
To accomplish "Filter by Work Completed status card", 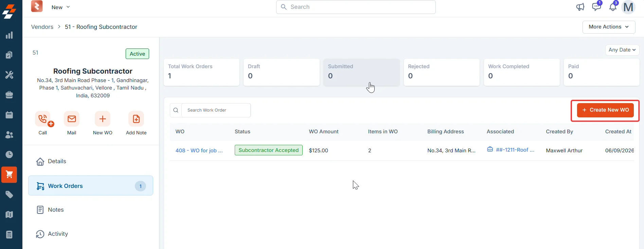I will pos(522,72).
